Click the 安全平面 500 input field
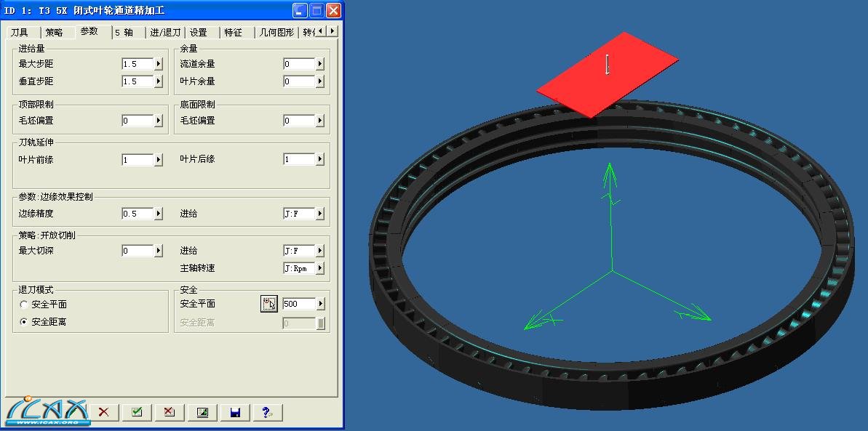The image size is (868, 431). pos(300,304)
